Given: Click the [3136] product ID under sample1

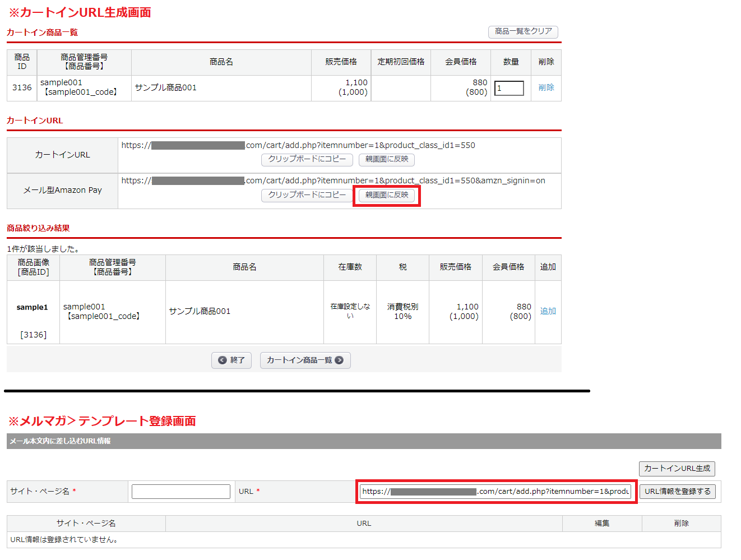Looking at the screenshot, I should tap(34, 335).
